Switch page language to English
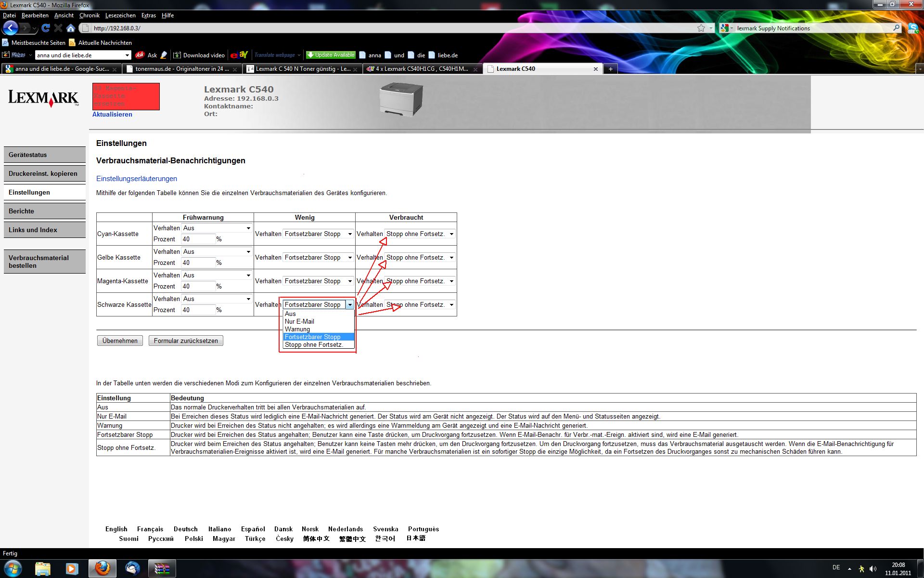The width and height of the screenshot is (924, 578). point(116,529)
